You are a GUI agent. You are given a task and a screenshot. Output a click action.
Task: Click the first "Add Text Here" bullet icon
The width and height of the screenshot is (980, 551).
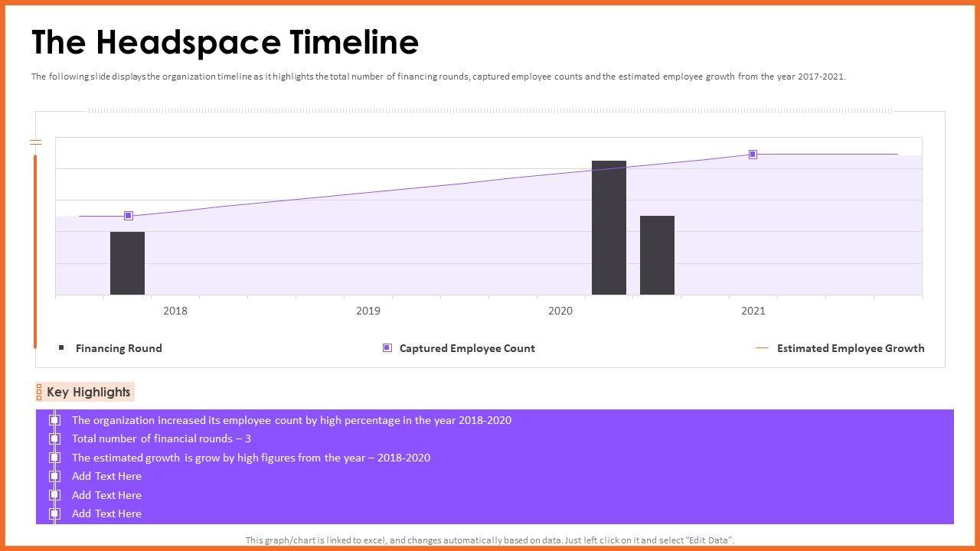(x=54, y=476)
